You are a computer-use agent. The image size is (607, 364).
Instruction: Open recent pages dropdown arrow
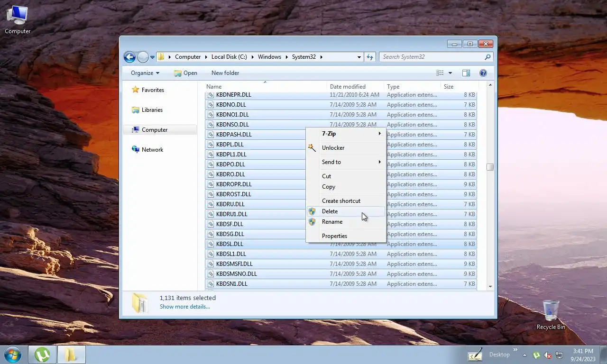click(152, 57)
